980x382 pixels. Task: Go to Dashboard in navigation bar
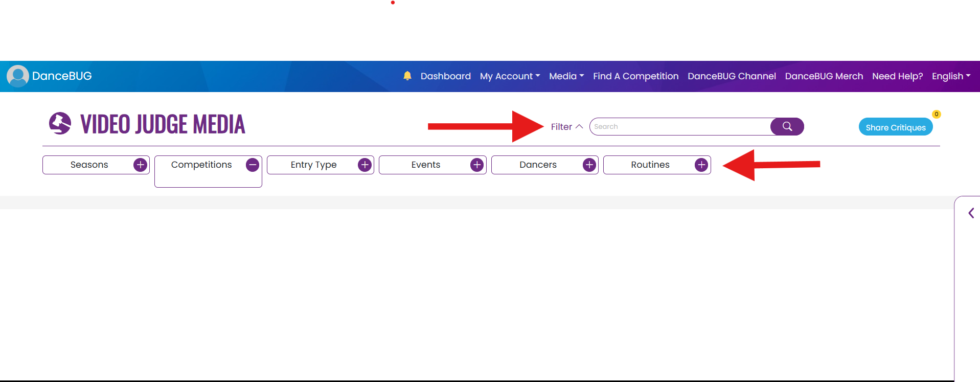445,76
